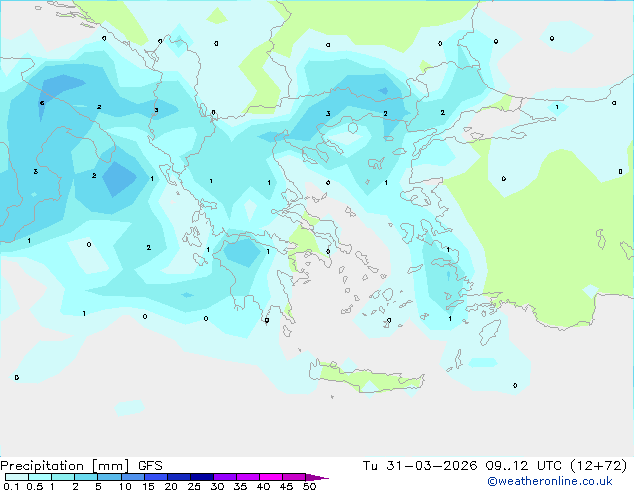
Task: Click the 1–2 mm legend swatch
Action: coord(63,477)
